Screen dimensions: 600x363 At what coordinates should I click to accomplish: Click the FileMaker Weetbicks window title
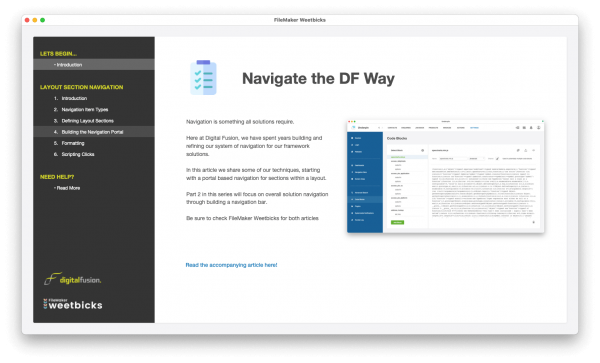[300, 20]
